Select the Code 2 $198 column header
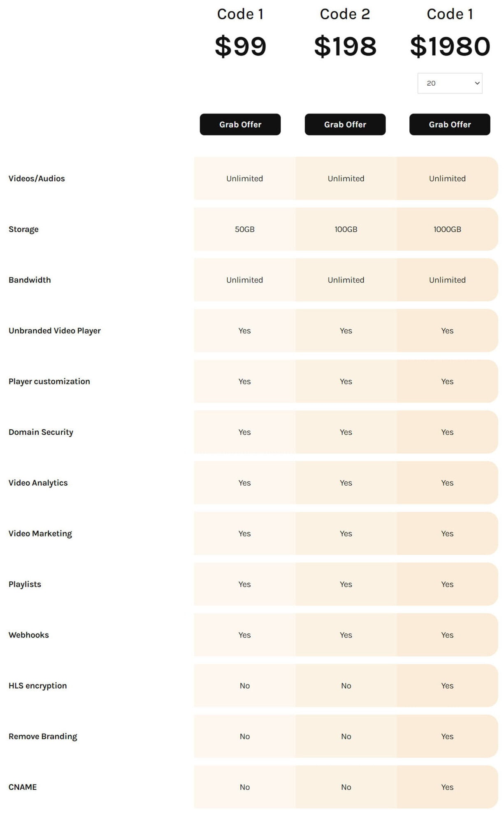This screenshot has height=815, width=504. 346,14
